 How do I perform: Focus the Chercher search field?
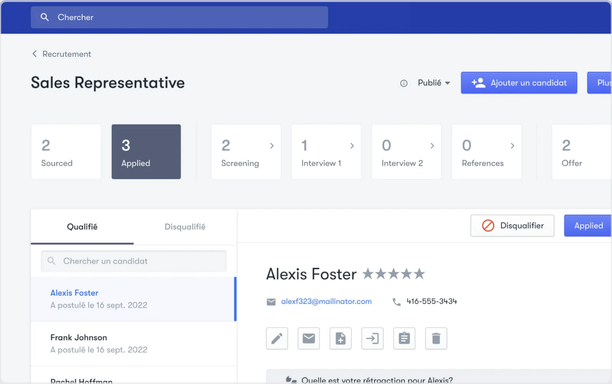click(x=179, y=17)
